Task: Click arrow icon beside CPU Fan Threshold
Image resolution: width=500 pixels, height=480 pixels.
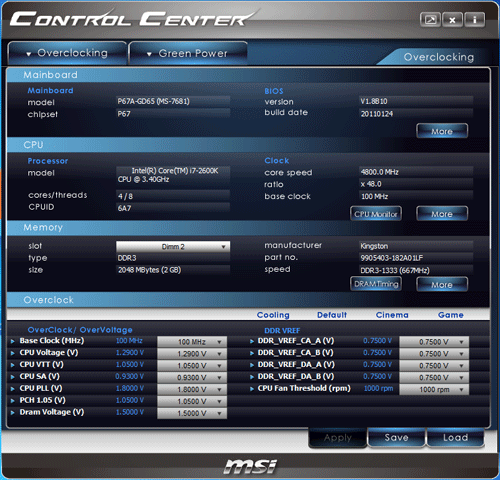Action: point(252,389)
